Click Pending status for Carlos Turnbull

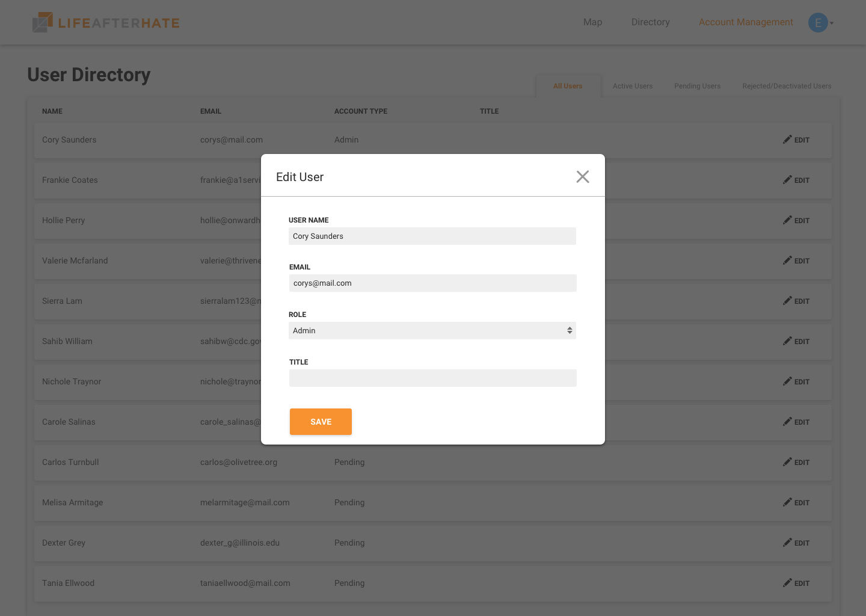click(x=349, y=462)
